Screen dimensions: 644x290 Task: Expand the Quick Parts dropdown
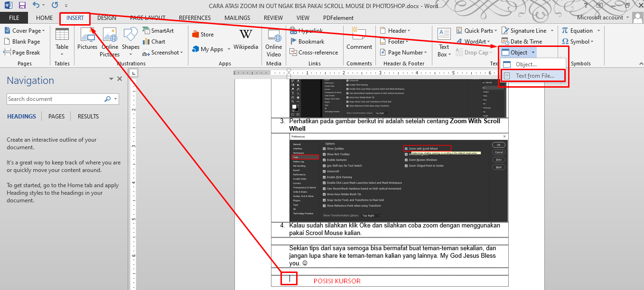click(x=495, y=31)
